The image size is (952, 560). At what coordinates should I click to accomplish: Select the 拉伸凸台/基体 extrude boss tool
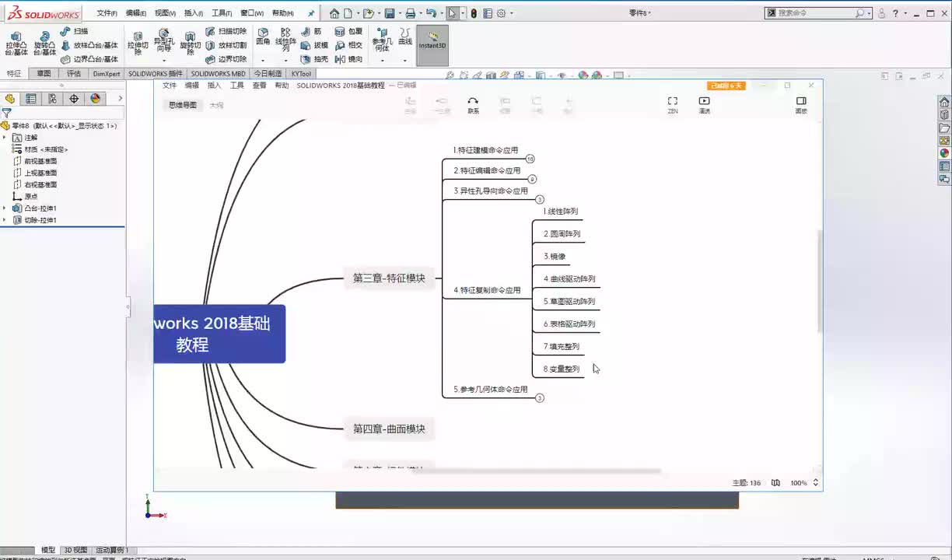(x=16, y=44)
